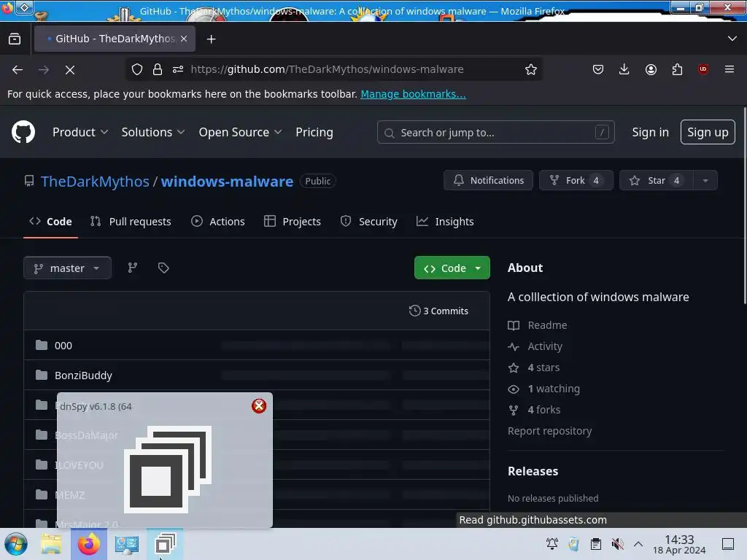
Task: Switch to the Pull requests tab
Action: click(131, 222)
